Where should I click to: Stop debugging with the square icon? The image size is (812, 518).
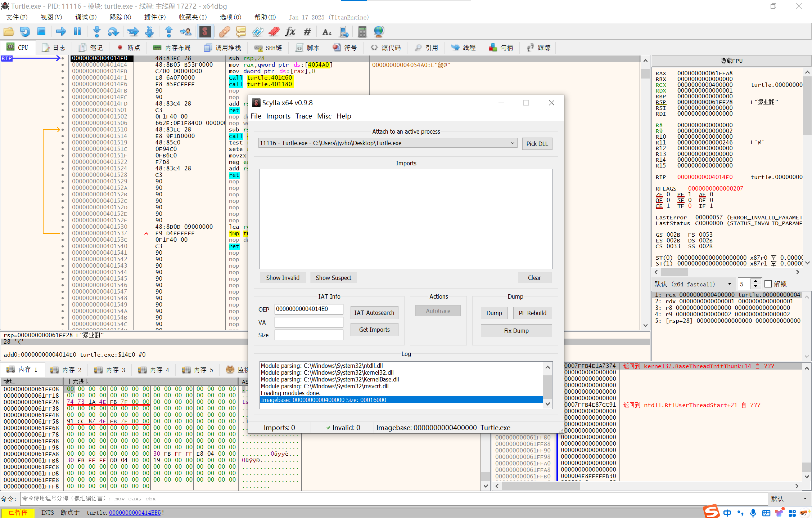[41, 32]
